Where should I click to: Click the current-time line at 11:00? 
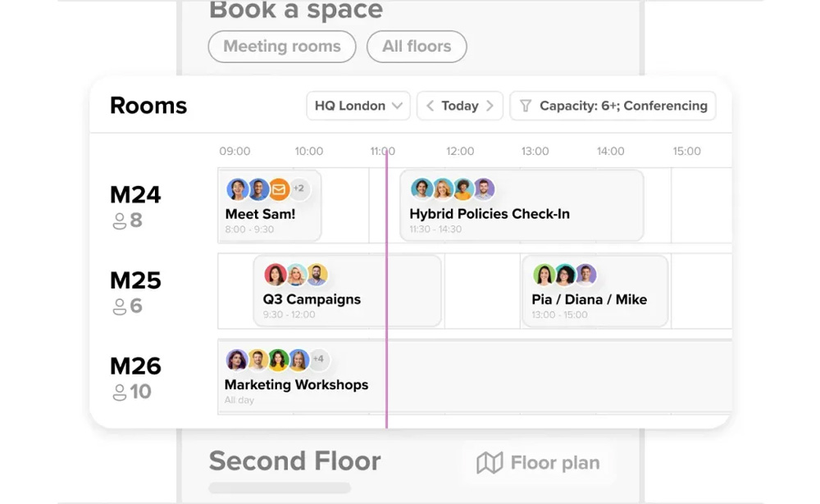click(x=386, y=288)
